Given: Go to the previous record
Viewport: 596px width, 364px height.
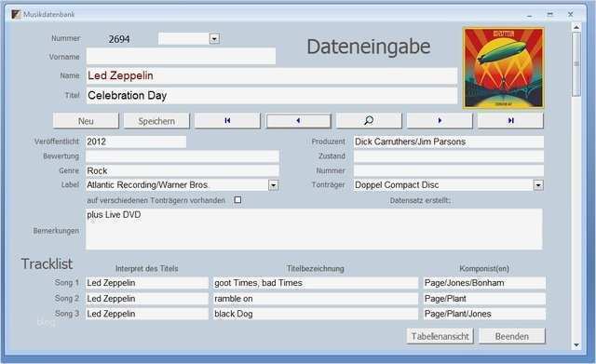Looking at the screenshot, I should [x=298, y=121].
